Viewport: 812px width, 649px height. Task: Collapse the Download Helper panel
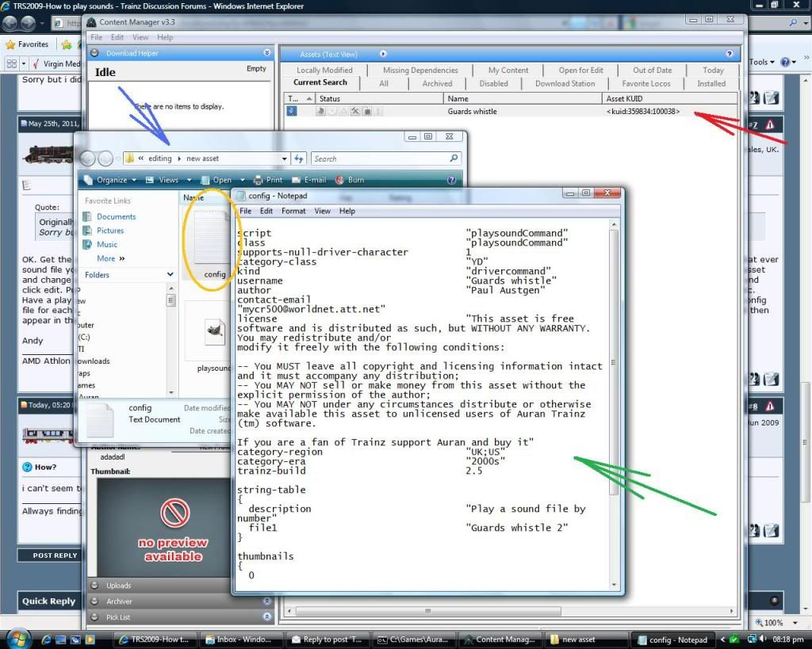[267, 53]
